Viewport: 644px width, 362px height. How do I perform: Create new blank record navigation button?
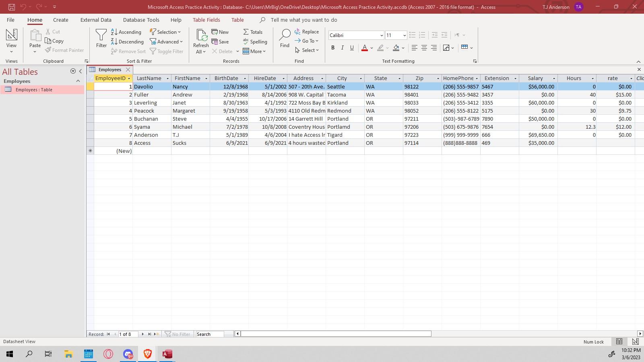(x=157, y=334)
